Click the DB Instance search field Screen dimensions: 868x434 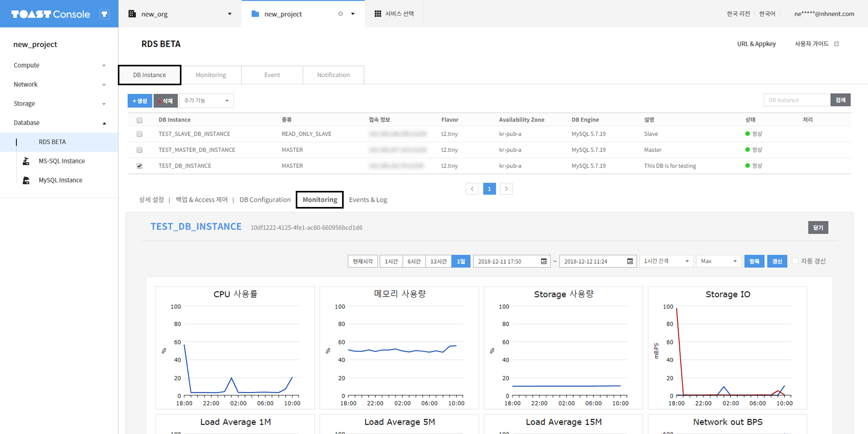[x=797, y=100]
